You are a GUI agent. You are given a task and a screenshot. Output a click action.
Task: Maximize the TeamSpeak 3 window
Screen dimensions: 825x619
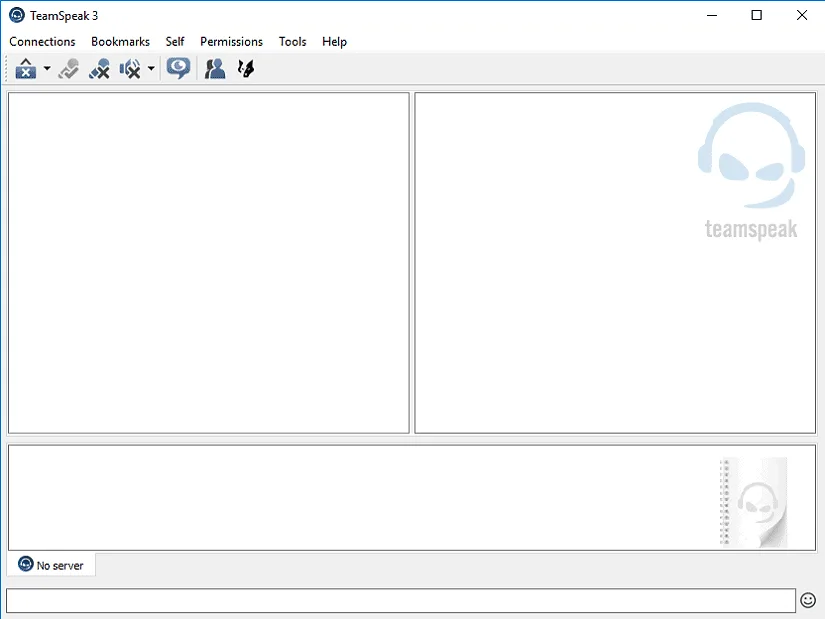pyautogui.click(x=757, y=15)
